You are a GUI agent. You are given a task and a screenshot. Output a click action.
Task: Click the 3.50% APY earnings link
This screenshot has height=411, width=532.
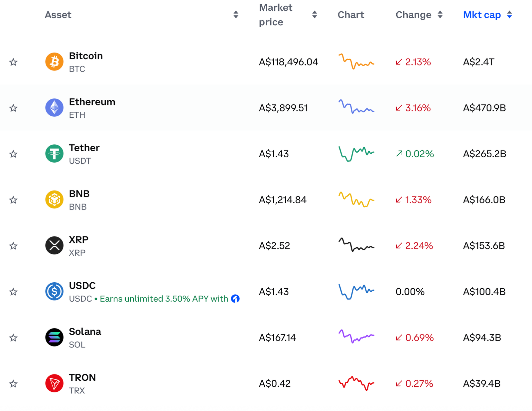(162, 299)
